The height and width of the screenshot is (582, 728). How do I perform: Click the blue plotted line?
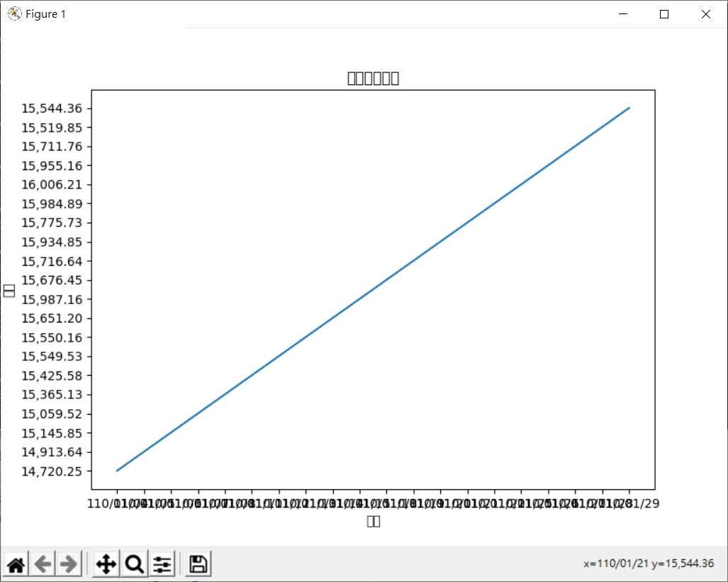click(373, 289)
